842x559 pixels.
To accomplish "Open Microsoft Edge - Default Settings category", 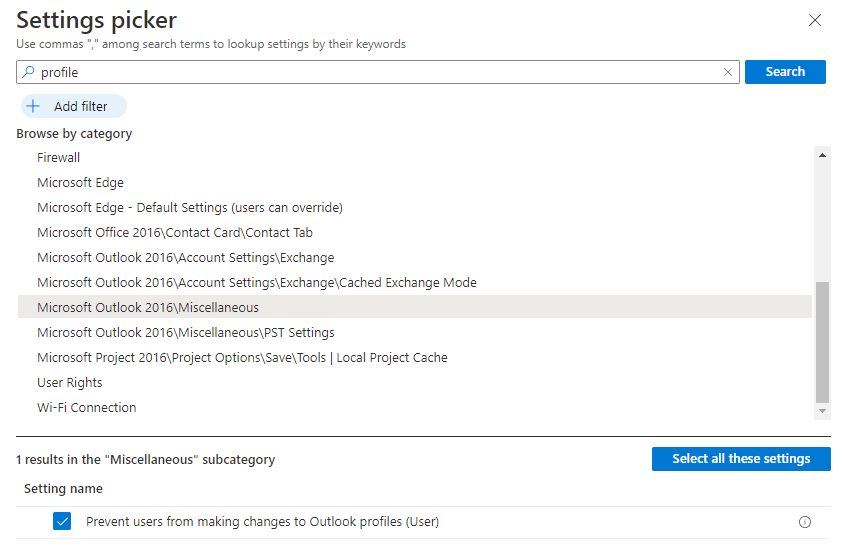I will click(190, 208).
